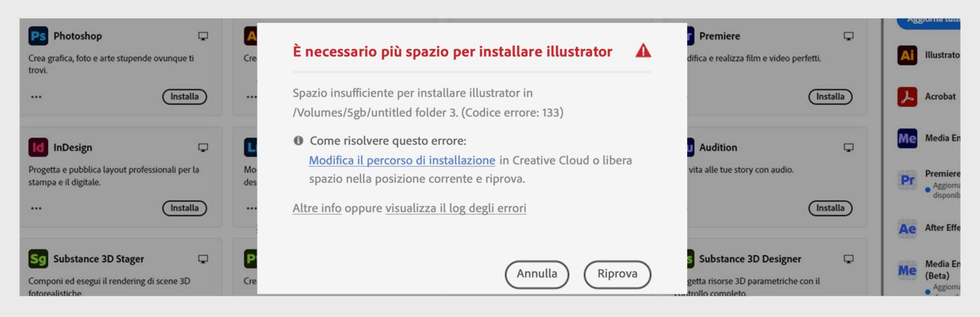Click the device icon beside Premiere
Viewport: 980px width, 317px height.
tap(848, 36)
